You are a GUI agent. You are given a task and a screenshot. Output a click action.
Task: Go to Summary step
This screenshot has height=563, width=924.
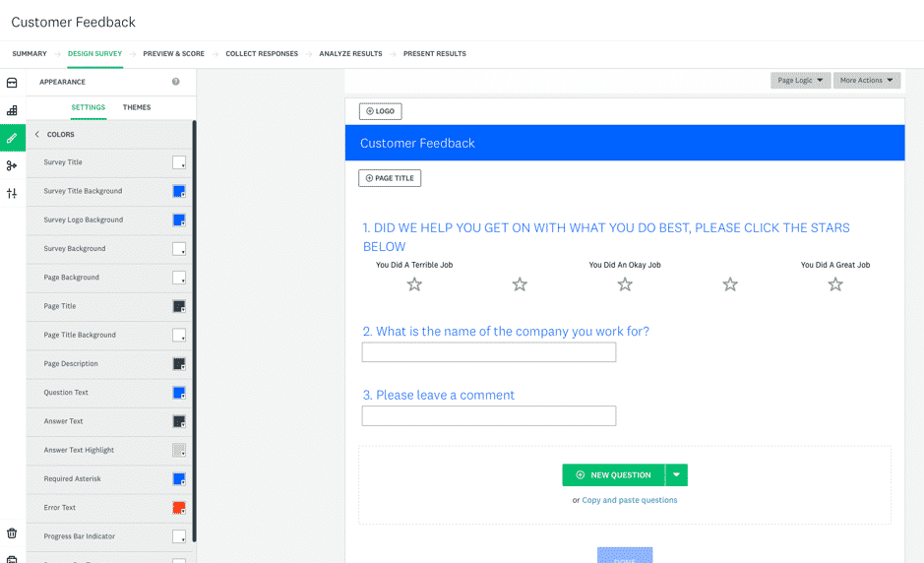point(30,54)
